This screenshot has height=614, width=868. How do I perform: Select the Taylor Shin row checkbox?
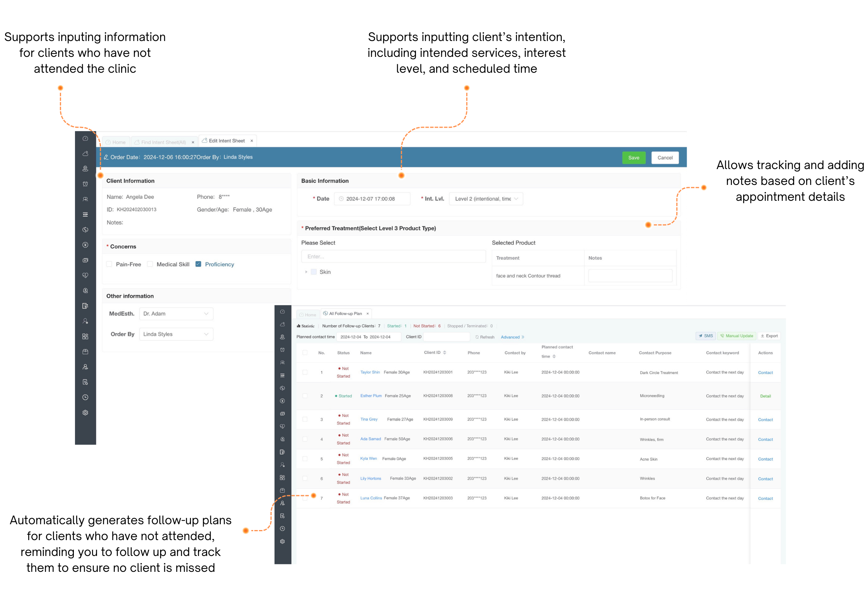point(305,372)
